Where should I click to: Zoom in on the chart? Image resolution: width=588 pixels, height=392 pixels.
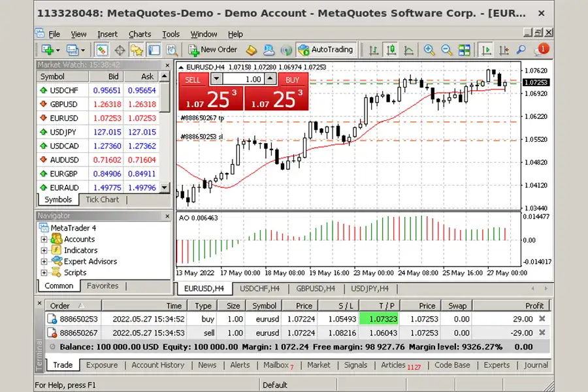pos(429,50)
